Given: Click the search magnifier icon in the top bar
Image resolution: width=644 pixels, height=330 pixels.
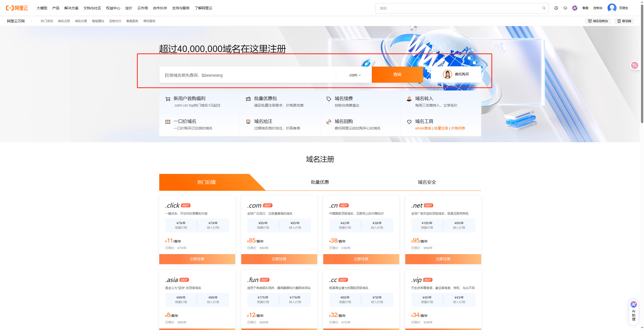Looking at the screenshot, I should click(544, 8).
